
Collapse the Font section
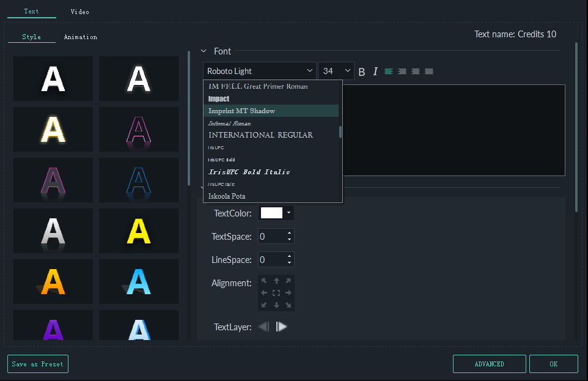click(204, 51)
